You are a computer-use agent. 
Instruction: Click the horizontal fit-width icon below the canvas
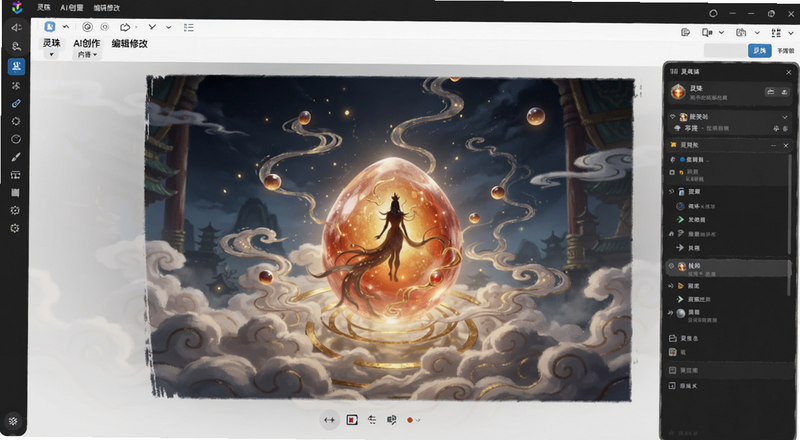pyautogui.click(x=330, y=420)
